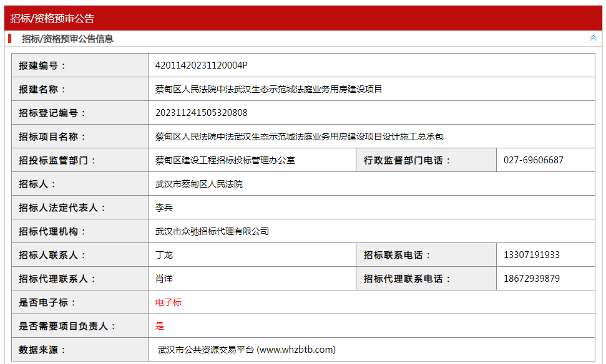Select phone number 13307191933
This screenshot has height=364, width=606.
point(532,255)
